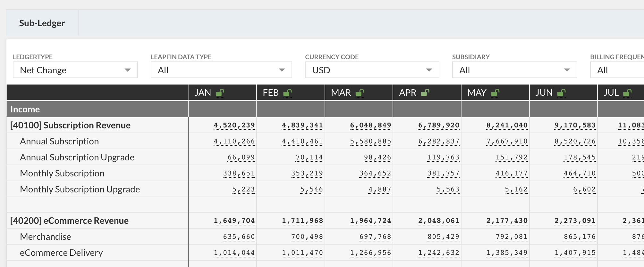The height and width of the screenshot is (267, 644).
Task: Toggle the MAR period lock icon
Action: click(x=360, y=93)
